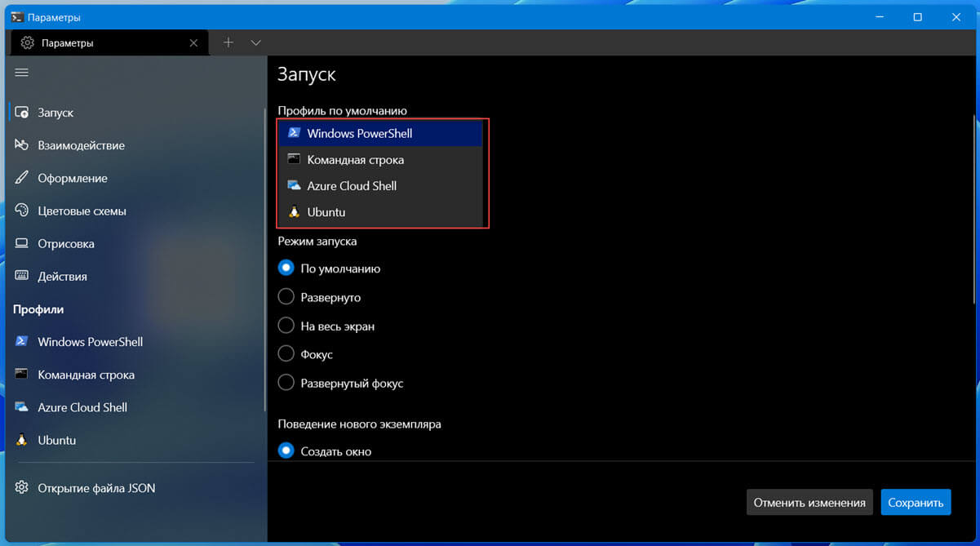Open Запуск settings section
Screen dimensions: 980x546
[134, 113]
